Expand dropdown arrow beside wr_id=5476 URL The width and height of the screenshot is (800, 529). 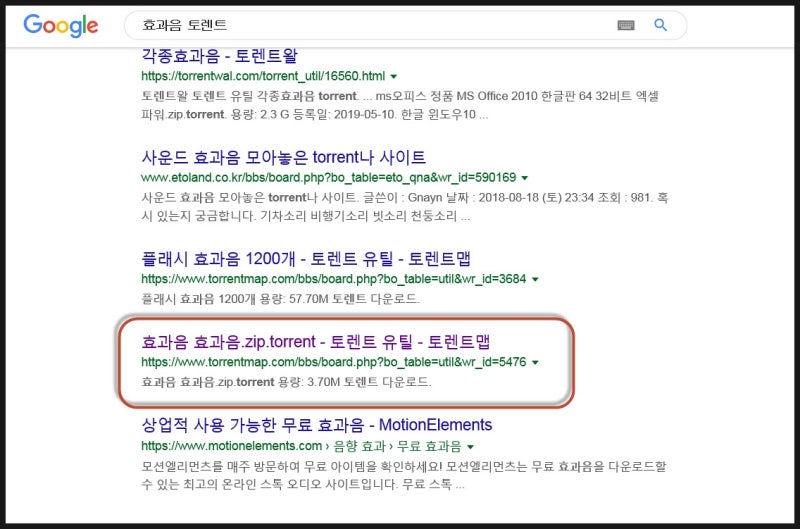[535, 363]
